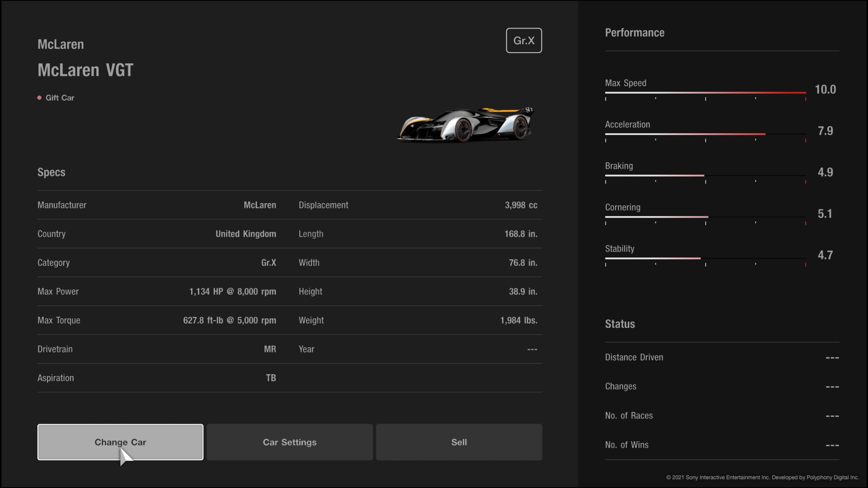Screen dimensions: 868x488
Task: Click the Sony copyright notice text
Action: click(x=762, y=477)
